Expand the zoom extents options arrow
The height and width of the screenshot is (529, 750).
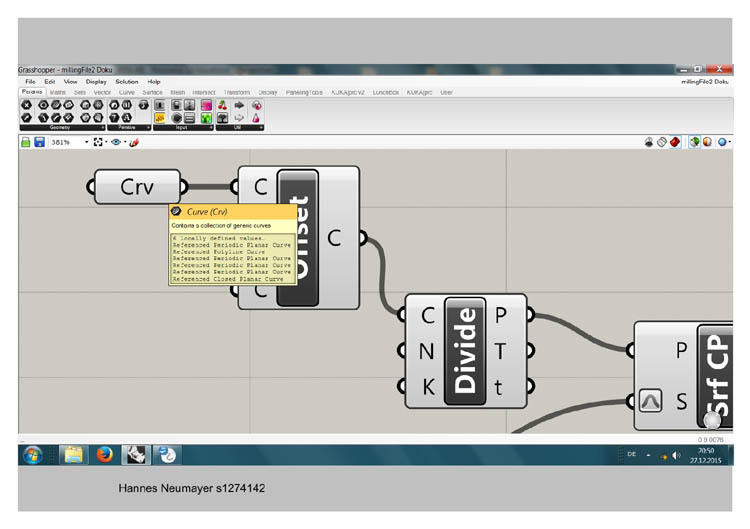[x=106, y=142]
